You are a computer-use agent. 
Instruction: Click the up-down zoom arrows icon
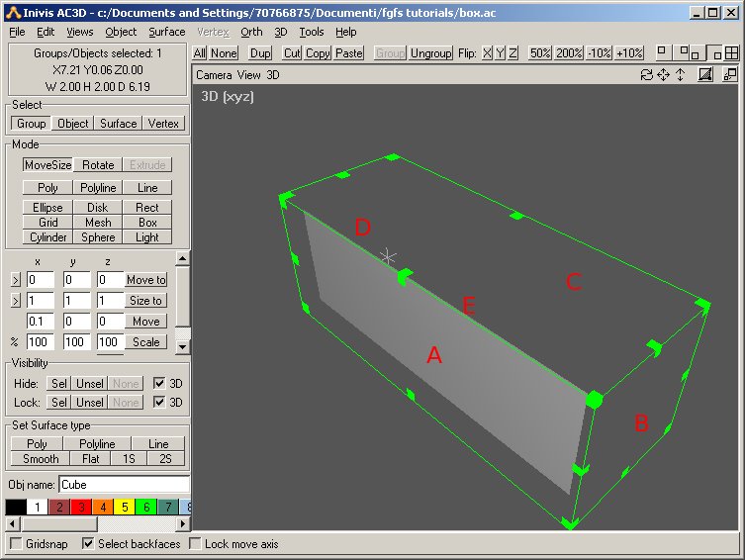[x=680, y=74]
